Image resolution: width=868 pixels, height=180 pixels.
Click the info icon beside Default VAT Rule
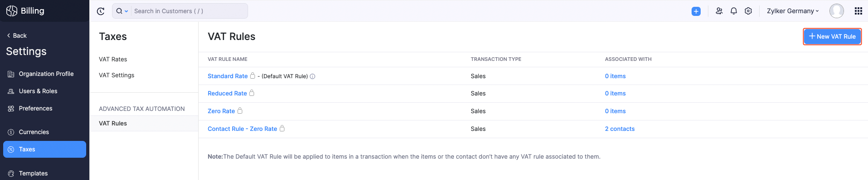312,76
